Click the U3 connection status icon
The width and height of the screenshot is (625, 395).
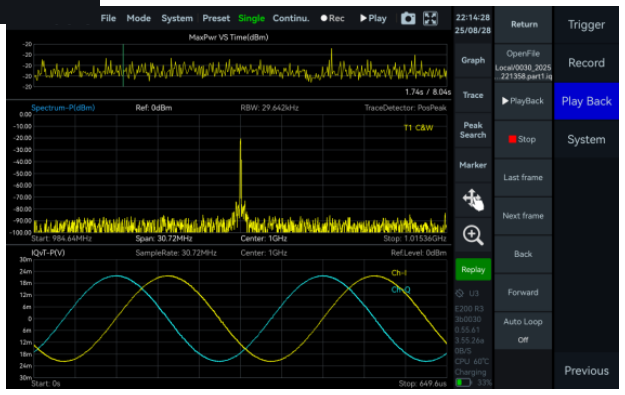460,293
